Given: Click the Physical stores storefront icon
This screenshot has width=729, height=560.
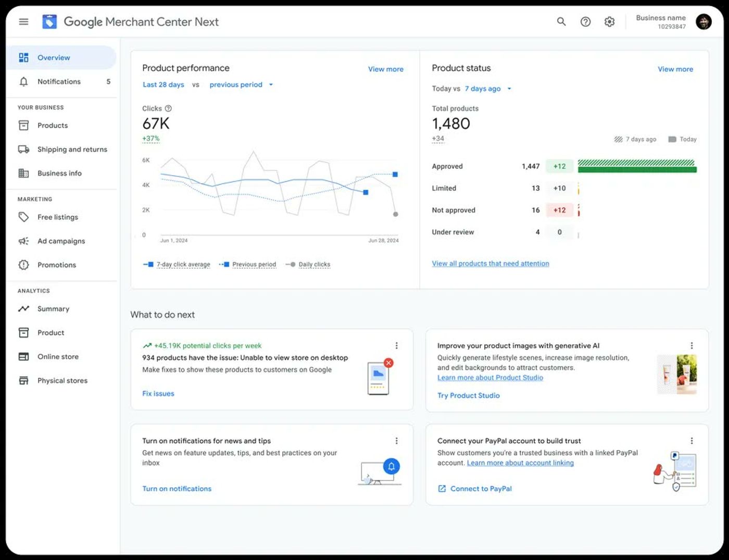Looking at the screenshot, I should [23, 381].
